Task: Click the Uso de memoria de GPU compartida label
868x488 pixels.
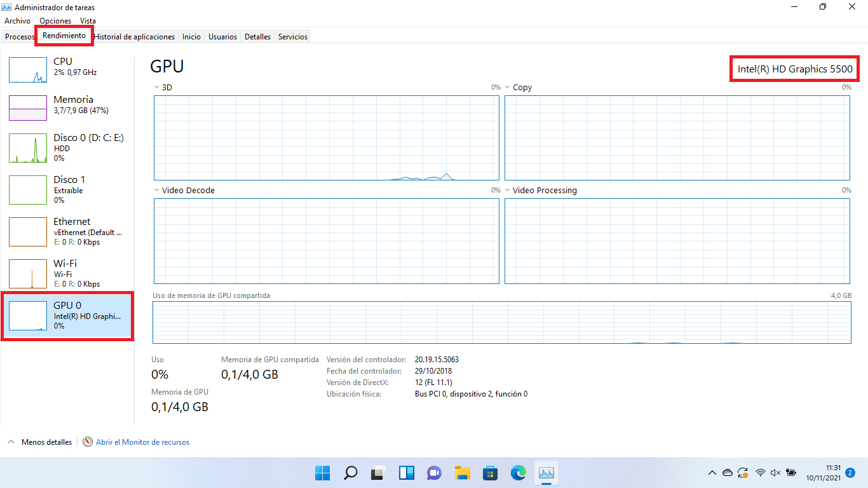Action: coord(211,295)
